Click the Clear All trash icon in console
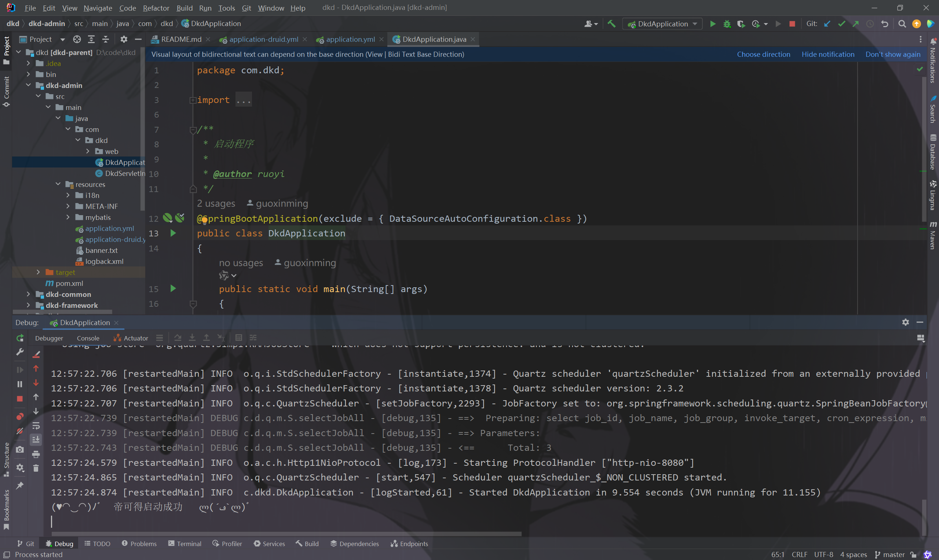 tap(36, 468)
